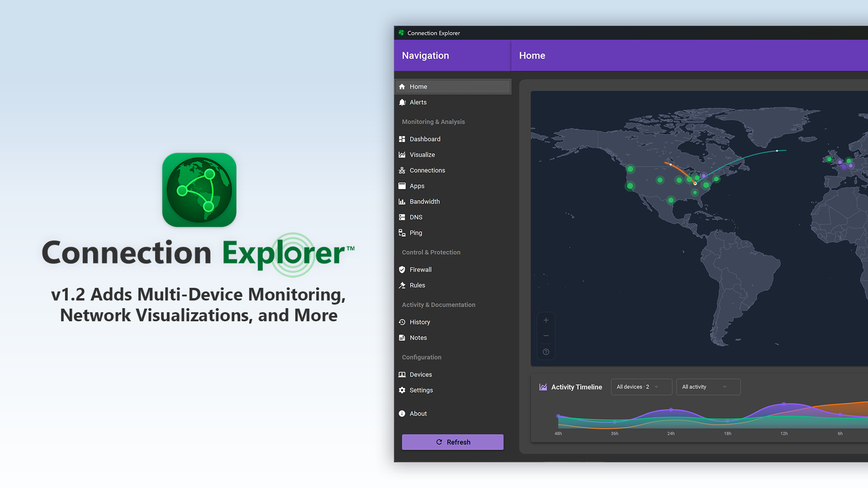Click the 'Activity Timeline' title text
This screenshot has height=488, width=868.
576,387
